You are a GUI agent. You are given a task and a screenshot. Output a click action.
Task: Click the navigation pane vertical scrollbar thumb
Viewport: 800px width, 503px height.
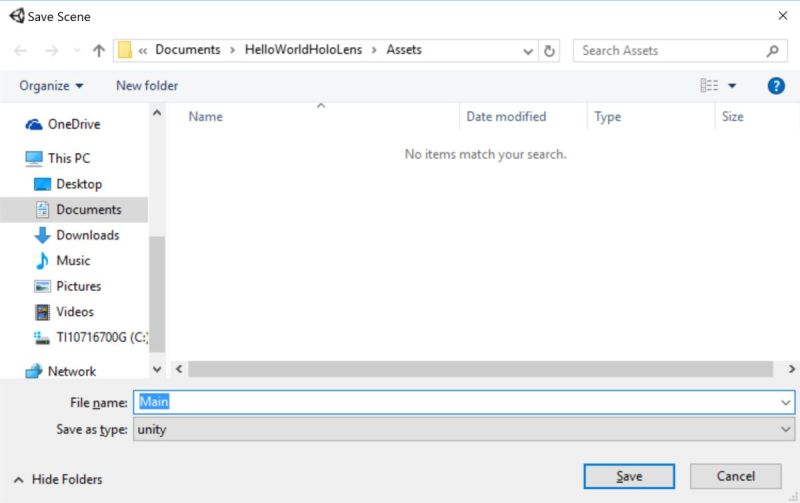[157, 294]
